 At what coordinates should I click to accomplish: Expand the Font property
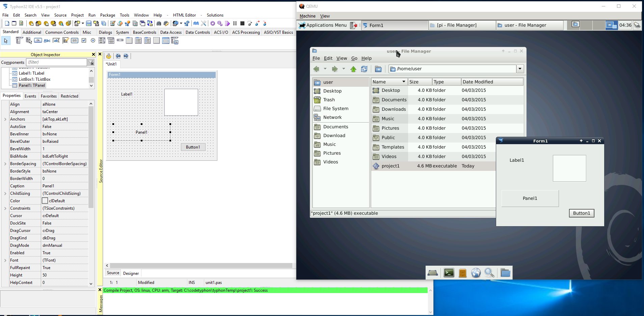[5, 260]
